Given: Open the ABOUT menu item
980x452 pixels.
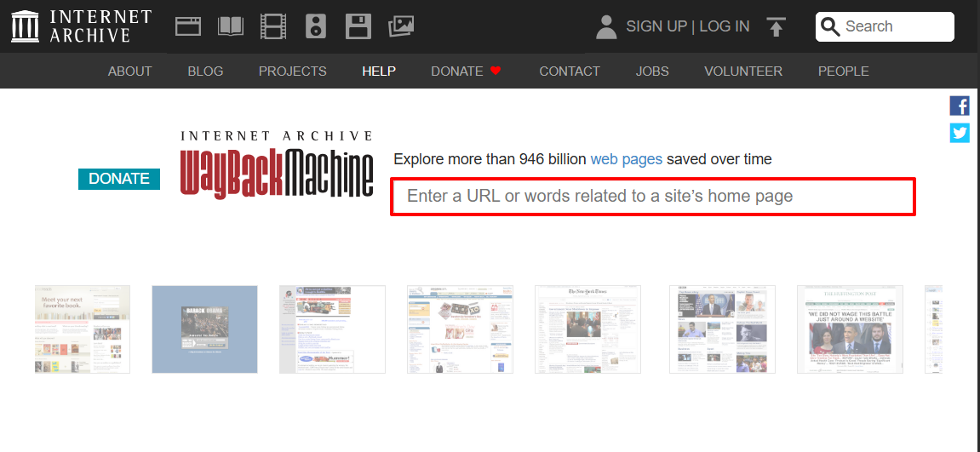Looking at the screenshot, I should click(130, 72).
